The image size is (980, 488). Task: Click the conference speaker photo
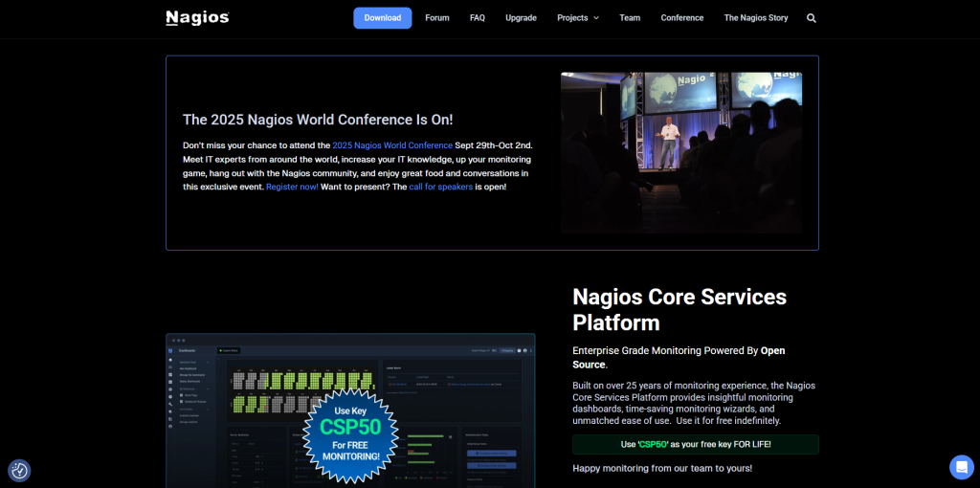pyautogui.click(x=681, y=153)
